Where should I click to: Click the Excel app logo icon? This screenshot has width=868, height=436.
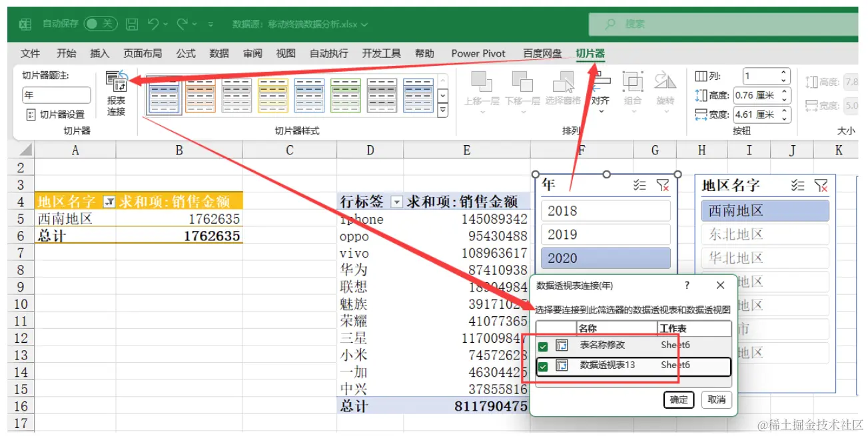tap(25, 24)
